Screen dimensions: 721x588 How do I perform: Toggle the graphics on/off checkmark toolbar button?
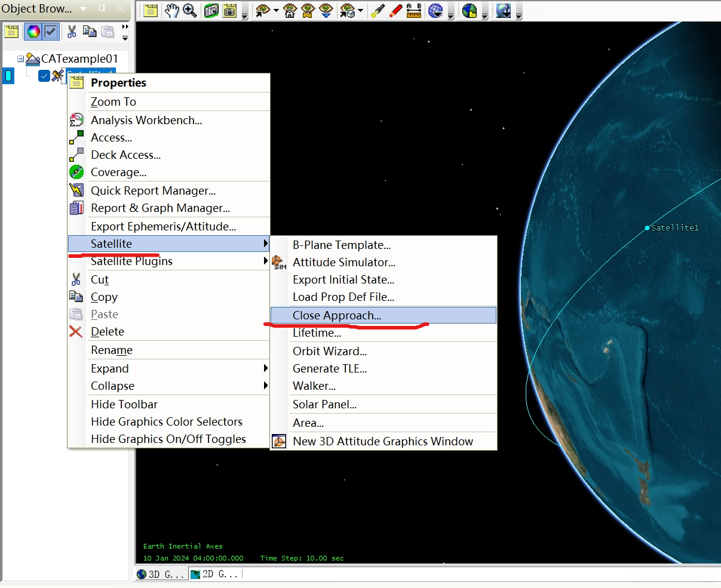coord(51,32)
